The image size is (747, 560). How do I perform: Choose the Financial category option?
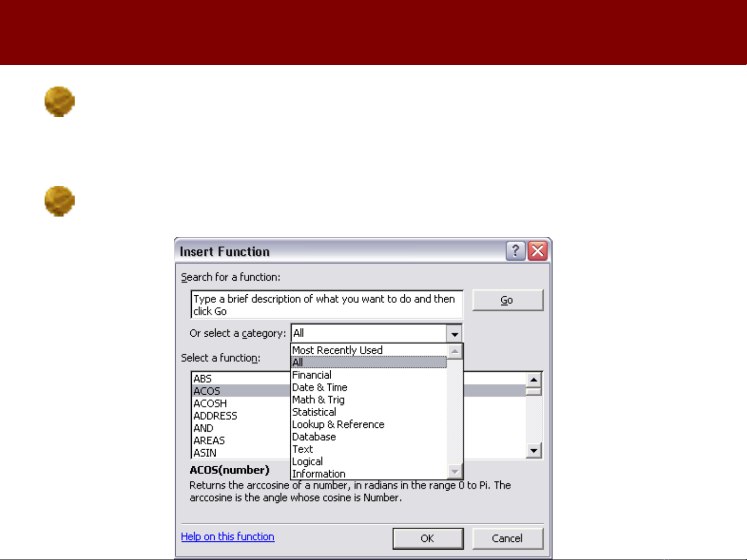pyautogui.click(x=312, y=375)
